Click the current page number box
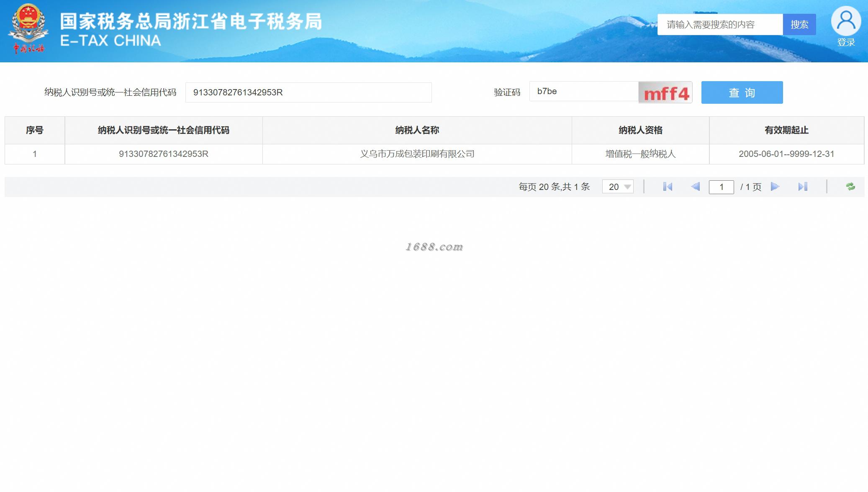868x492 pixels. [x=722, y=187]
